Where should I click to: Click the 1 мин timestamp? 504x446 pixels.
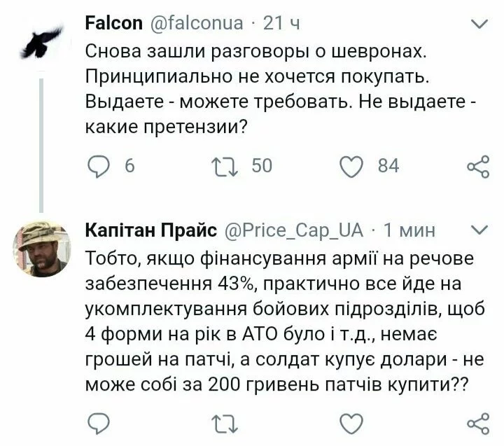pyautogui.click(x=409, y=230)
